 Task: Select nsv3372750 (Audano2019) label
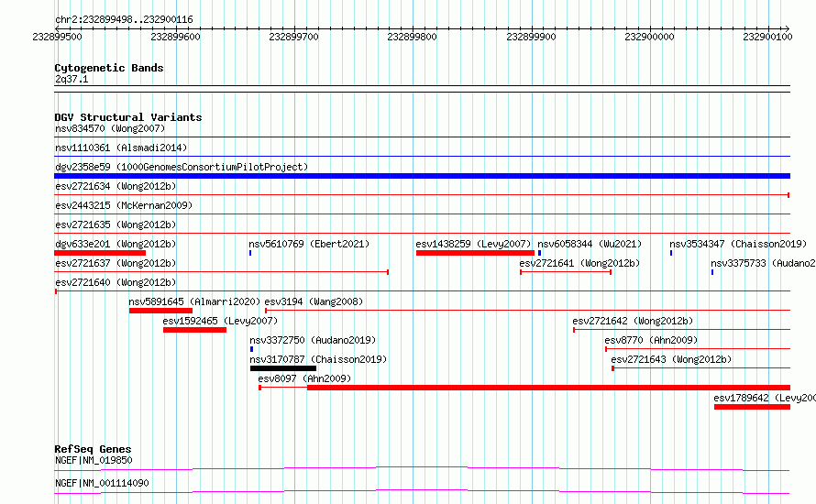tap(313, 340)
